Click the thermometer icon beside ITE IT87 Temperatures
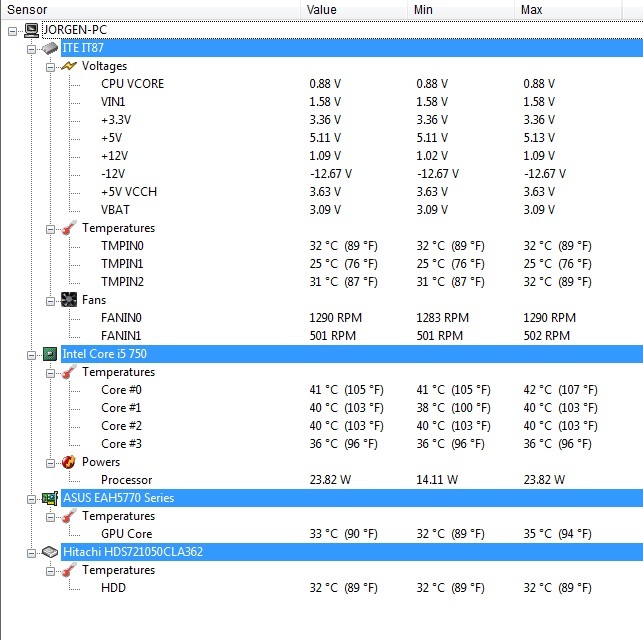Viewport: 643px width, 640px height. tap(69, 228)
